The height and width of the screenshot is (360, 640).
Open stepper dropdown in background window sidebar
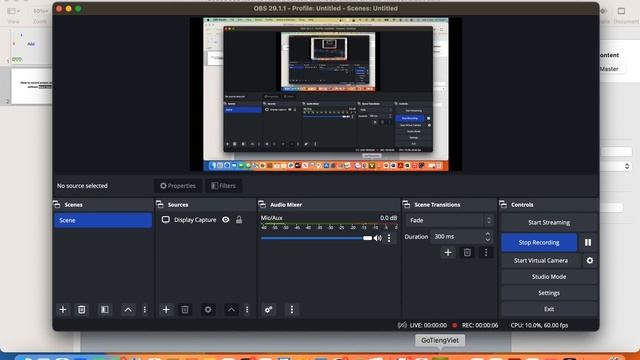(x=627, y=167)
